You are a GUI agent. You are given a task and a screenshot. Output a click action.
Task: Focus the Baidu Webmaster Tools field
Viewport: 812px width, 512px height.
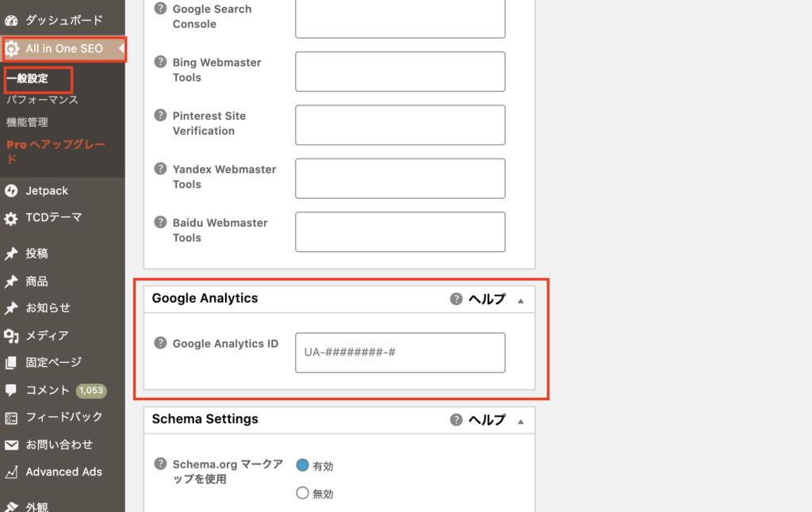point(400,232)
